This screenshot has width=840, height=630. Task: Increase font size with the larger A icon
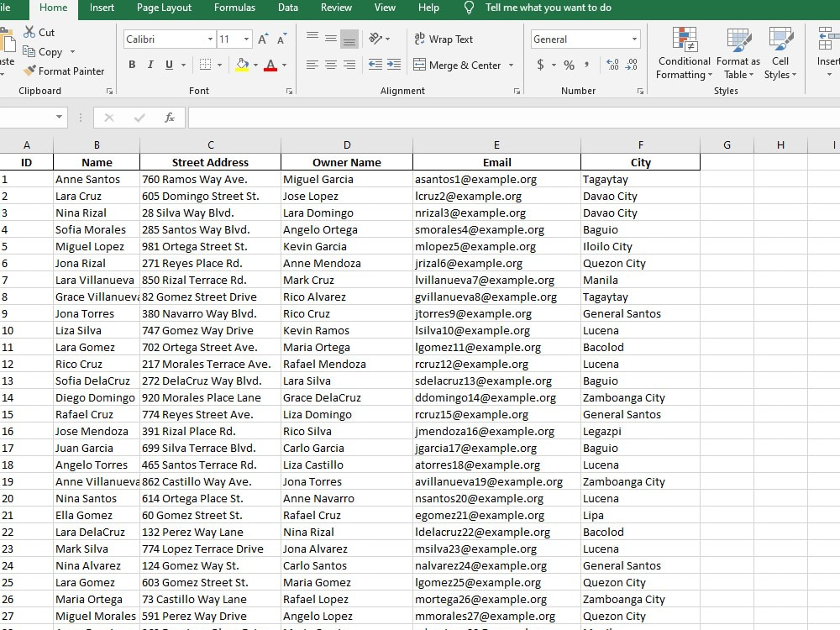[262, 39]
